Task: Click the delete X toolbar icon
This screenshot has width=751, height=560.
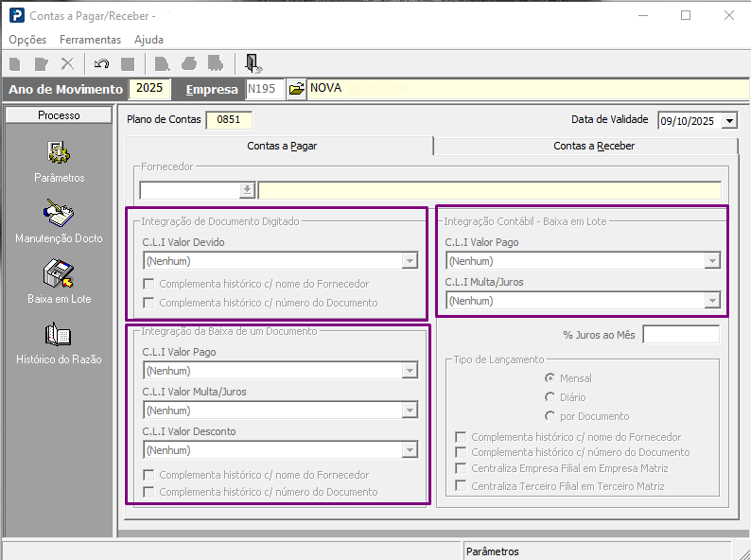Action: [67, 63]
